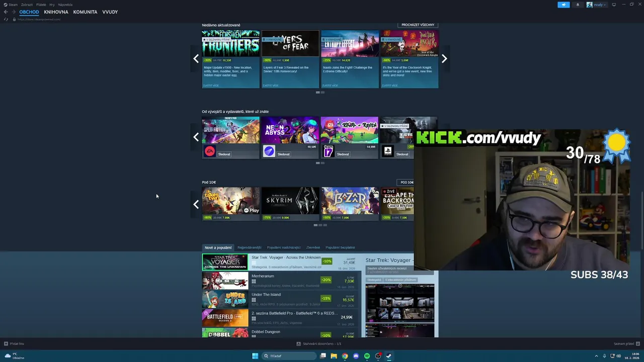
Task: Show previous developers and publishers
Action: 196,137
